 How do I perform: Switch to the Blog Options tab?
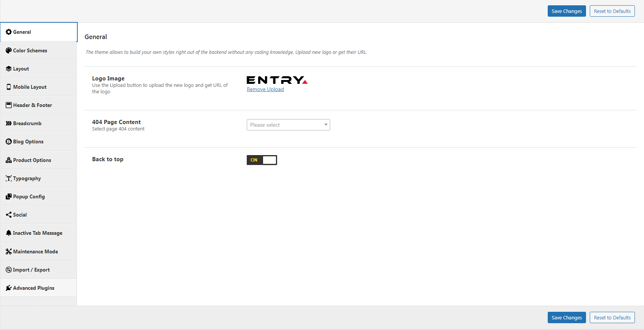click(x=28, y=141)
